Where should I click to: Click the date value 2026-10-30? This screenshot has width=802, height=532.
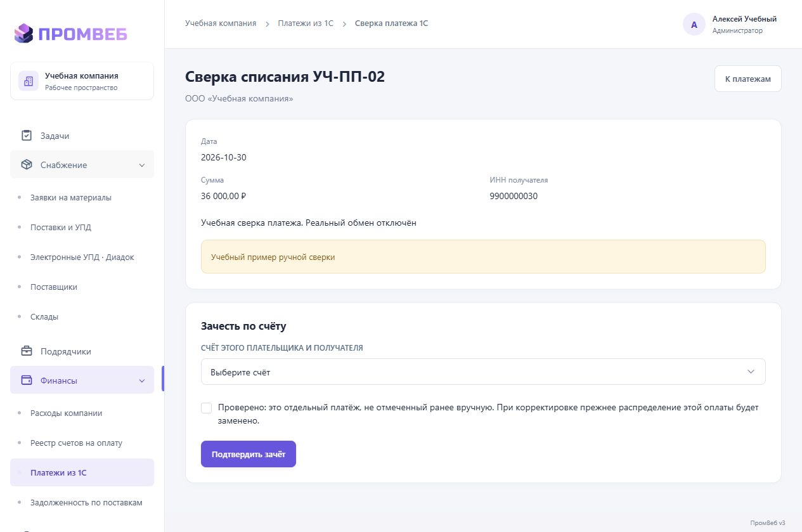(x=224, y=157)
